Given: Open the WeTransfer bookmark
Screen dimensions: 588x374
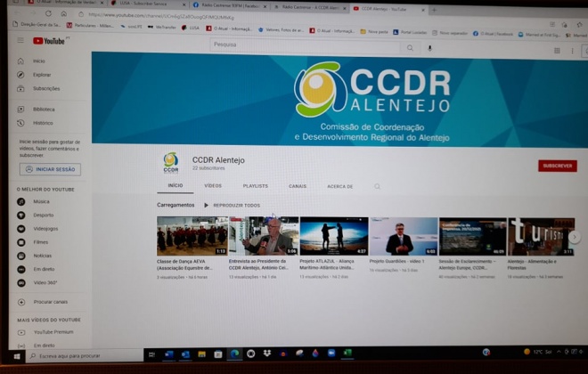Looking at the screenshot, I should tap(161, 27).
